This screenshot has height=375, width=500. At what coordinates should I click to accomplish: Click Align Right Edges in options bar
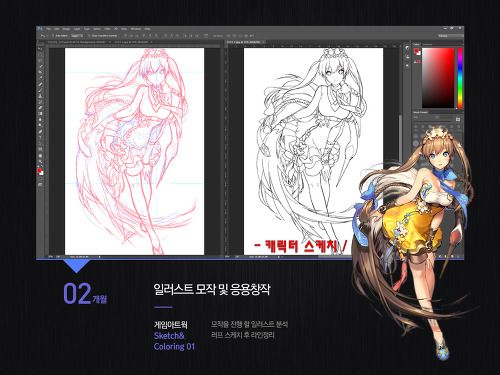click(156, 35)
